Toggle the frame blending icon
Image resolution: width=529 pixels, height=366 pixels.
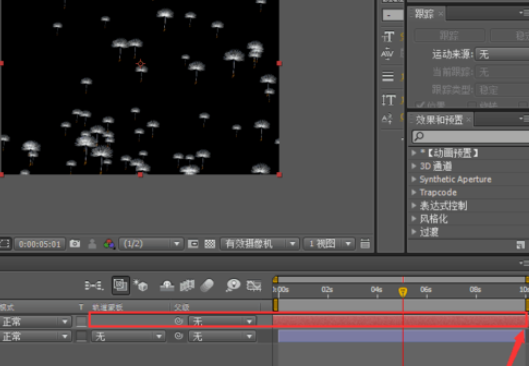point(187,286)
